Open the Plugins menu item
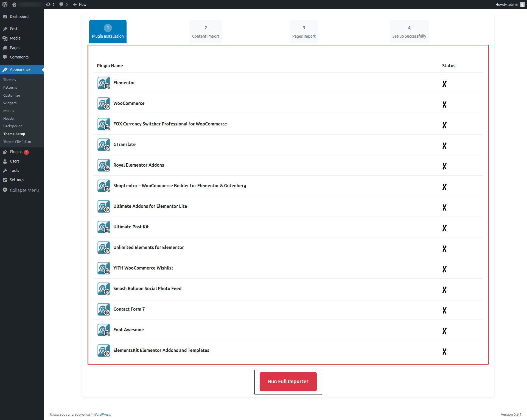The width and height of the screenshot is (527, 420). point(16,152)
